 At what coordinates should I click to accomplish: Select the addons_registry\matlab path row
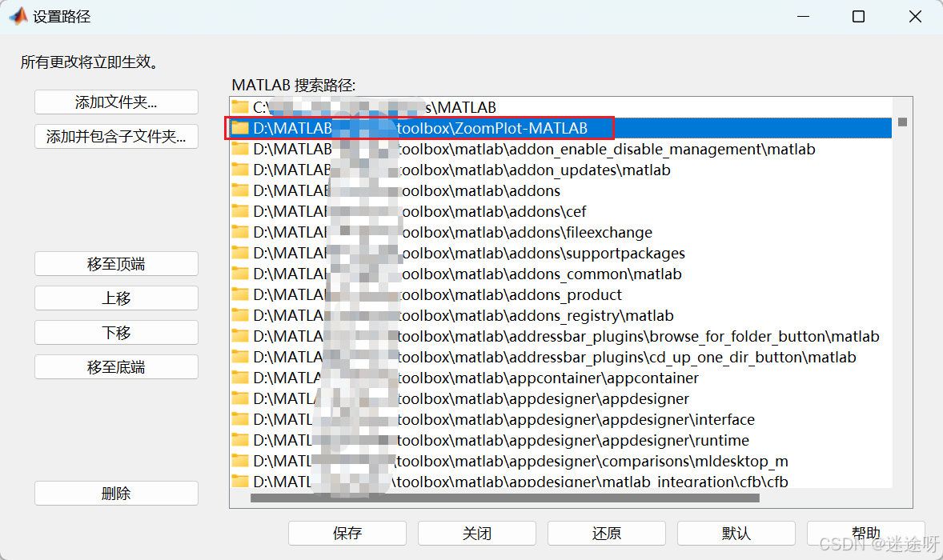tap(560, 315)
